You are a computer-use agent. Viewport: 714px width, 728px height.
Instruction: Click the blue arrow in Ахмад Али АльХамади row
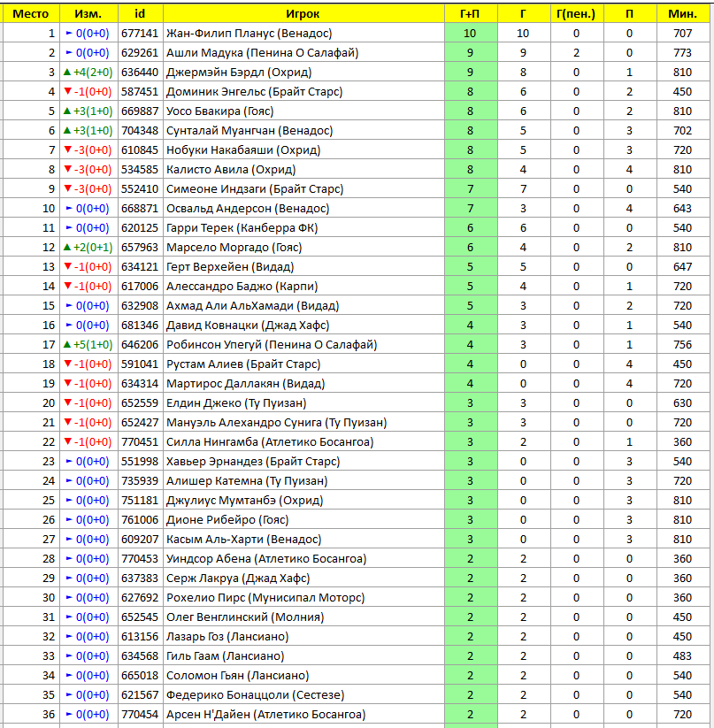click(x=69, y=306)
